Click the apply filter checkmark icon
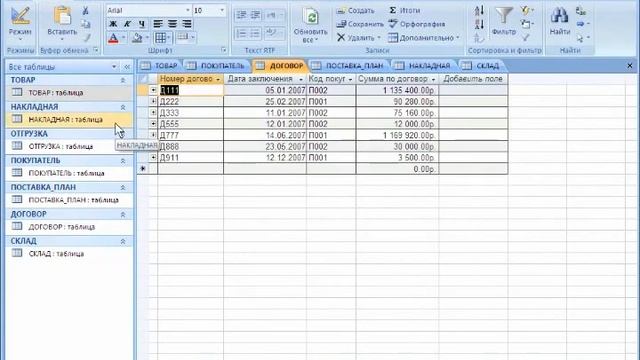The height and width of the screenshot is (360, 640). coord(526,38)
